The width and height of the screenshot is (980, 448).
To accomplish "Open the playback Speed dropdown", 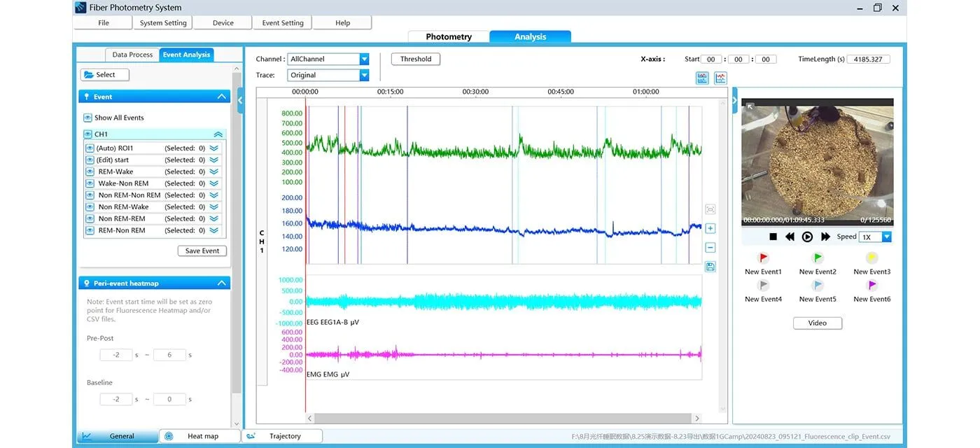I will click(x=886, y=237).
